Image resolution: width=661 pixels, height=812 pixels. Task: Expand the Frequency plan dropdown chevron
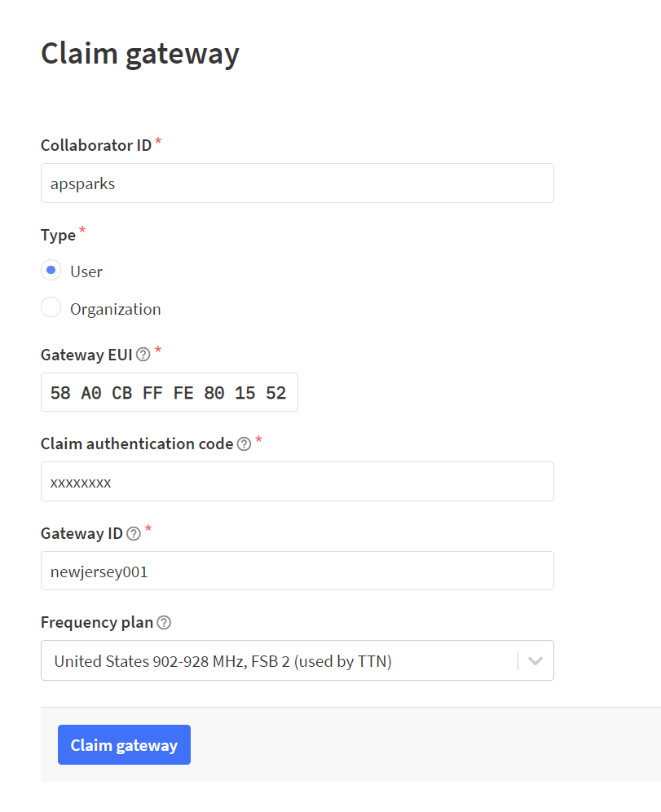[x=535, y=661]
